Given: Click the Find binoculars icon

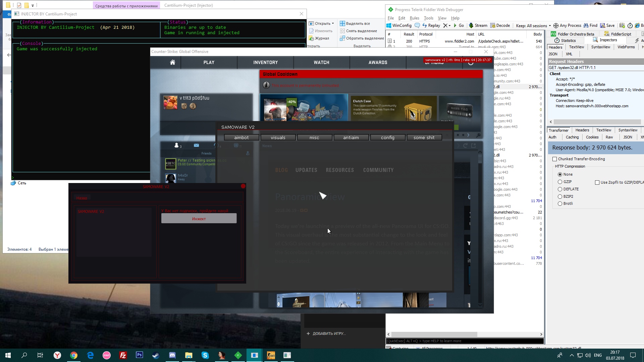Looking at the screenshot, I should (x=586, y=25).
